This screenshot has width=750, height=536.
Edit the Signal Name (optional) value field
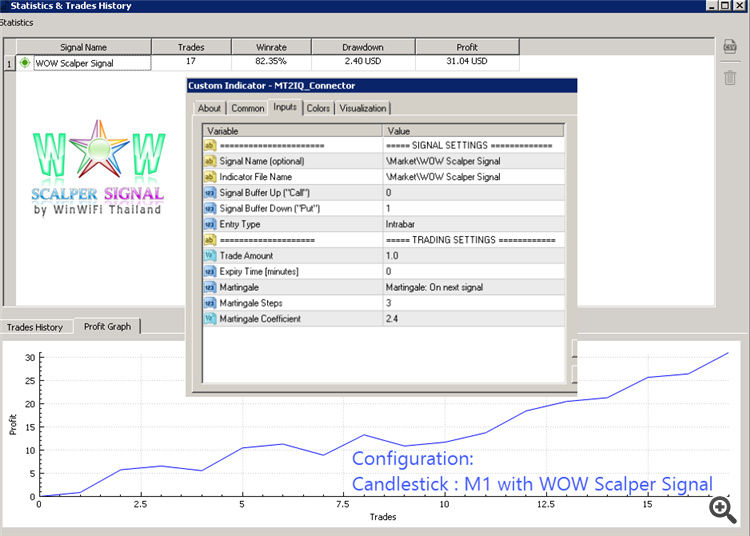(x=474, y=161)
